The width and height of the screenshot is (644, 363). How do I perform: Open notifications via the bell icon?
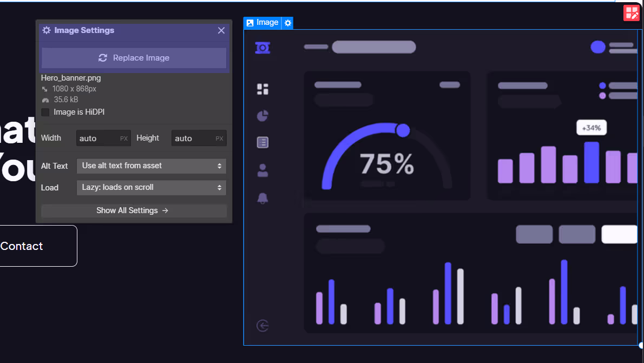[262, 198]
